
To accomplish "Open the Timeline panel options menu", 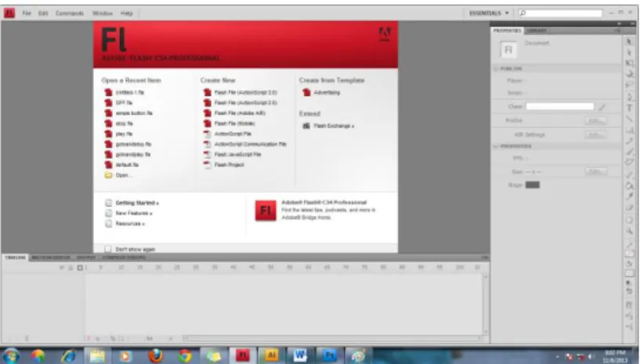I will tap(484, 258).
